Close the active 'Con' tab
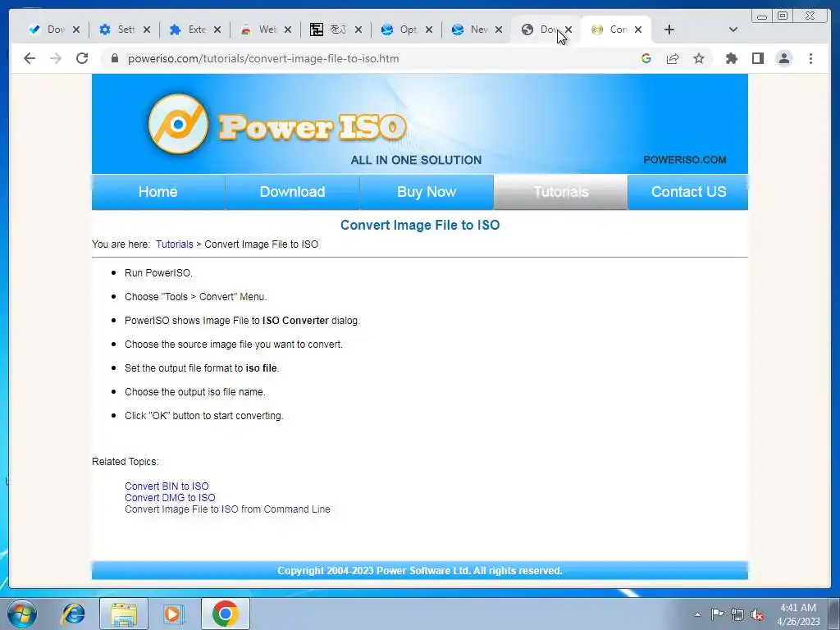840x630 pixels. click(638, 30)
